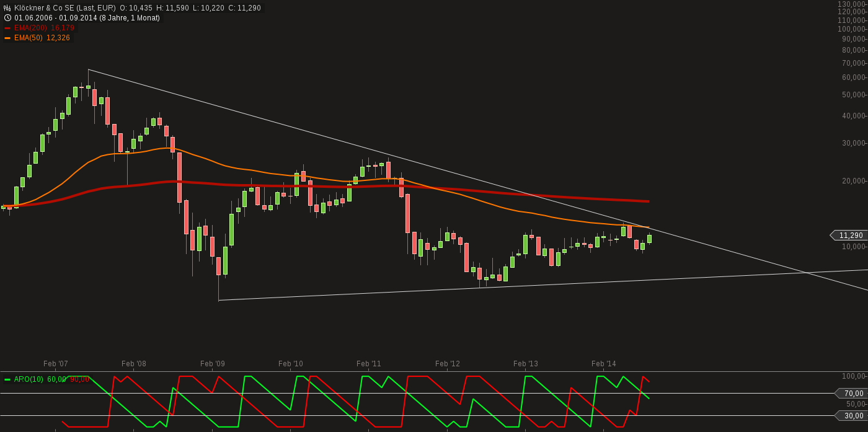The image size is (868, 432).
Task: Click the green Aroon value 60,00
Action: click(56, 379)
